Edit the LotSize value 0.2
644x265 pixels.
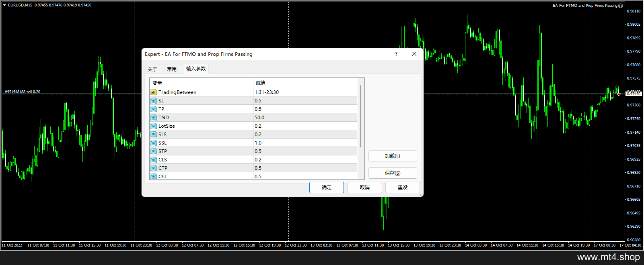click(x=305, y=126)
